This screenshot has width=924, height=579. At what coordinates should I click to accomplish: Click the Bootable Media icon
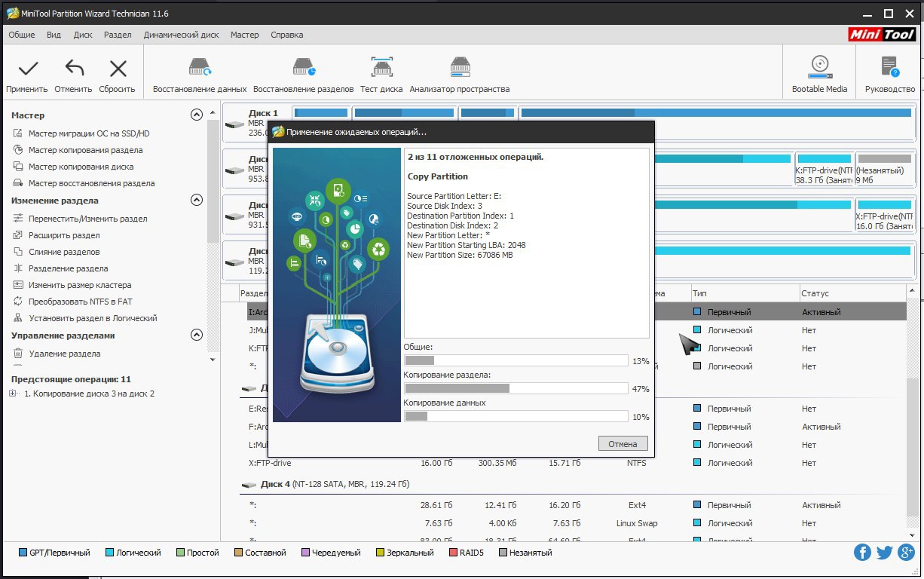pos(819,67)
